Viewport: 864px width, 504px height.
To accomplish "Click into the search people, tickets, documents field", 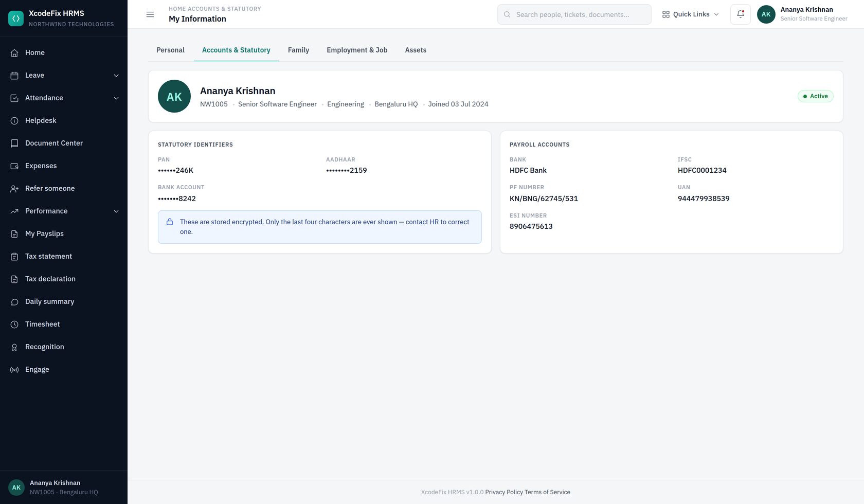I will pyautogui.click(x=574, y=14).
